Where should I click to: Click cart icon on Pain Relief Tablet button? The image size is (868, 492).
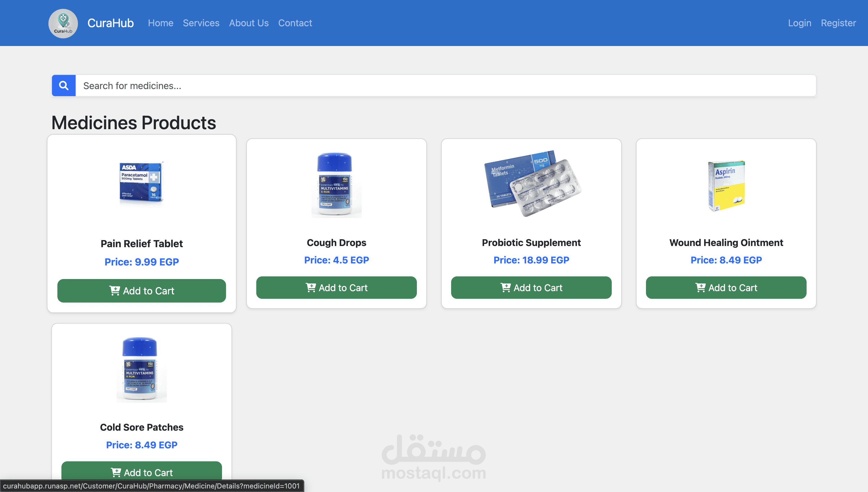[115, 291]
